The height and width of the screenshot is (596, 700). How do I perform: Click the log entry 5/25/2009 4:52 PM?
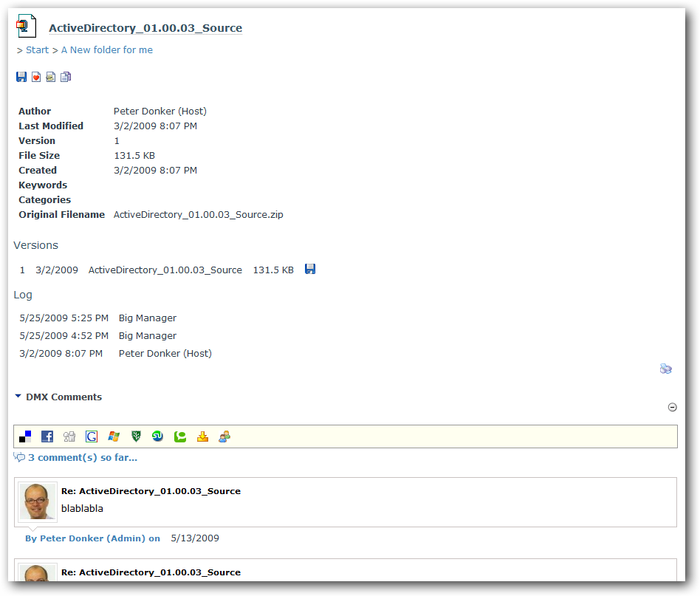[x=64, y=336]
